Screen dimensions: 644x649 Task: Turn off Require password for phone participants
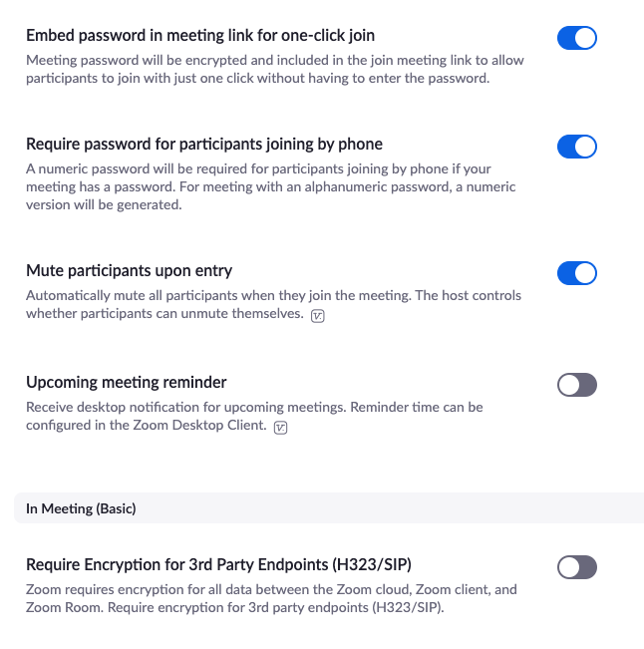coord(577,147)
